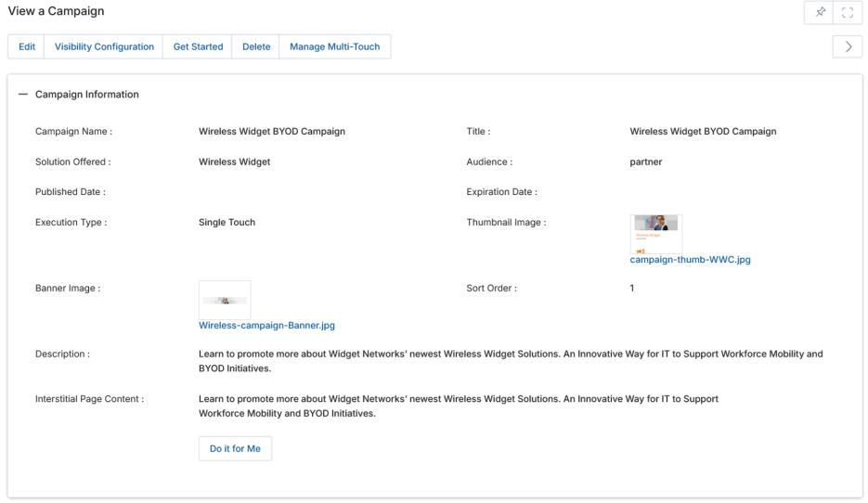
Task: Open the Wireless-campaign-Banner.jpg link
Action: point(266,326)
